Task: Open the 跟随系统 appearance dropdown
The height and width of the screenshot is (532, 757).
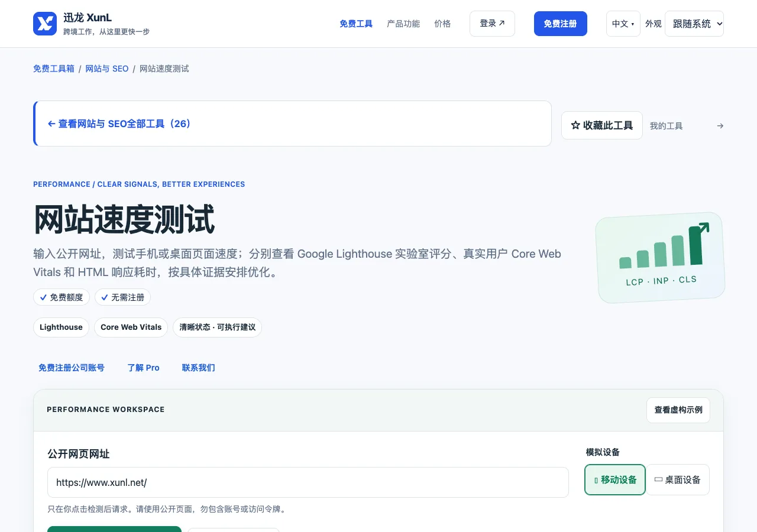Action: (694, 24)
